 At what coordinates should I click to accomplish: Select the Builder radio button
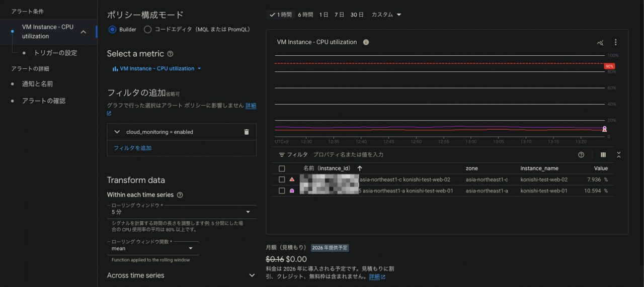tap(113, 30)
